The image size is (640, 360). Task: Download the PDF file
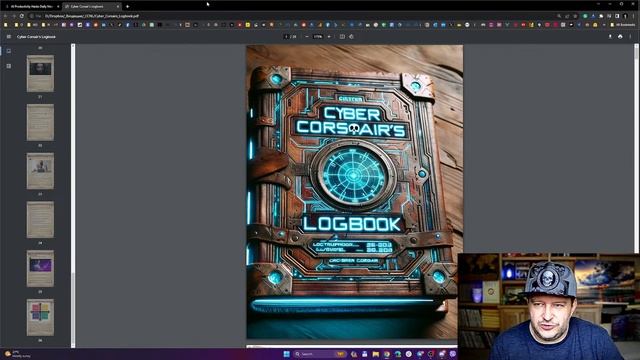point(610,37)
